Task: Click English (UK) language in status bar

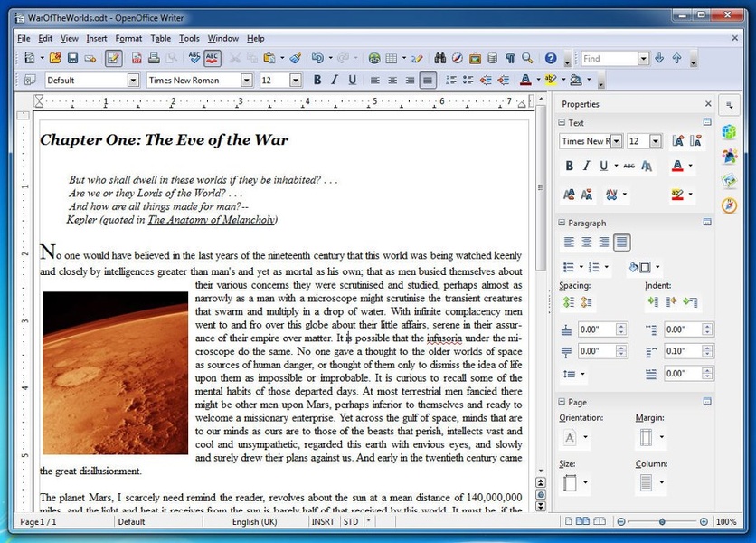Action: click(x=255, y=522)
